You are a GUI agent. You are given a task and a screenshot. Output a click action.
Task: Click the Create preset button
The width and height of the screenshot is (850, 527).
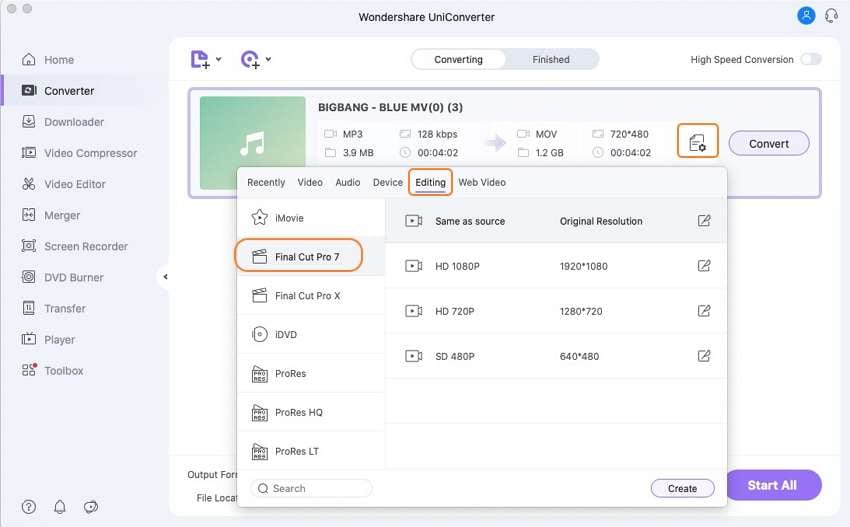point(682,488)
